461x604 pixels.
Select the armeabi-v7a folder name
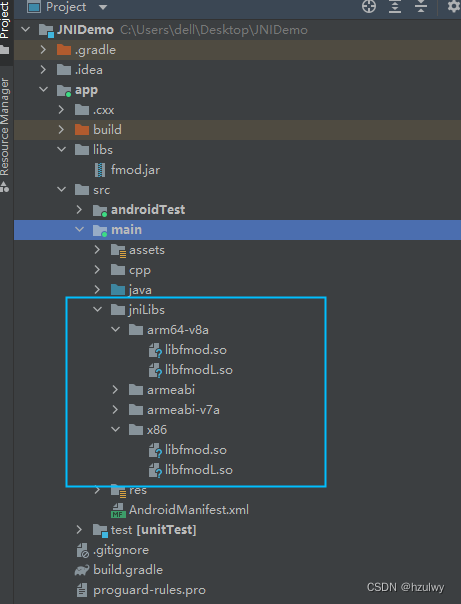coord(183,410)
